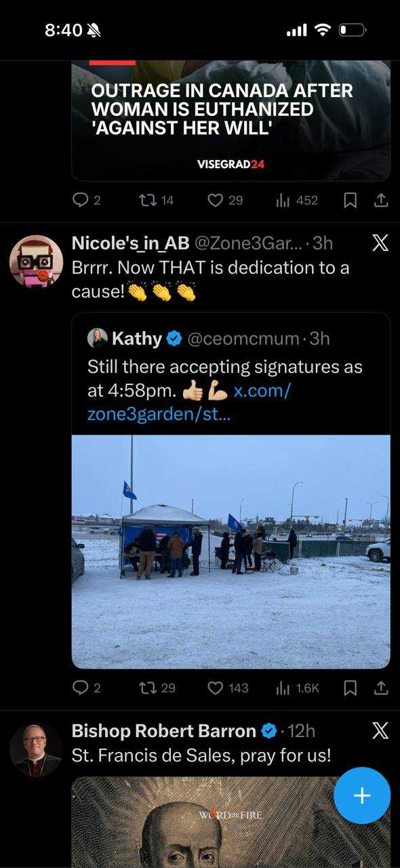Repost the Visegrad24 post with 14 reposts
Screen dimensions: 400x868
point(156,200)
